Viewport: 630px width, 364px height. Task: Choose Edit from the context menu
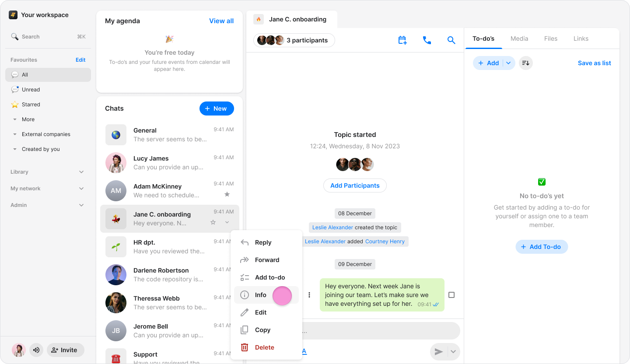[266, 312]
